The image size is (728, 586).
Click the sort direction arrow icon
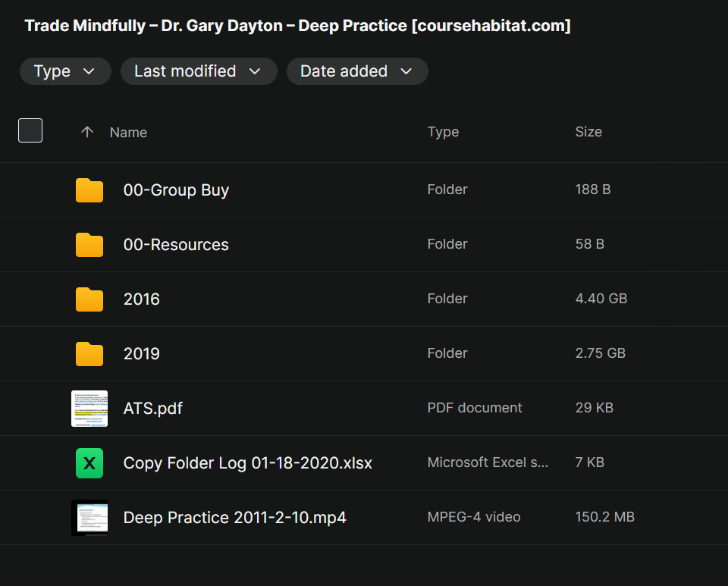(x=87, y=132)
